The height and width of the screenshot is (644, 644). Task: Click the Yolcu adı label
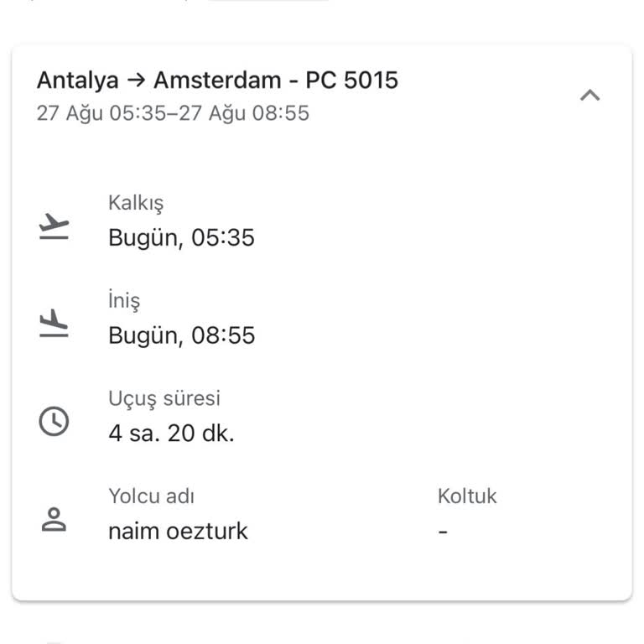point(151,496)
